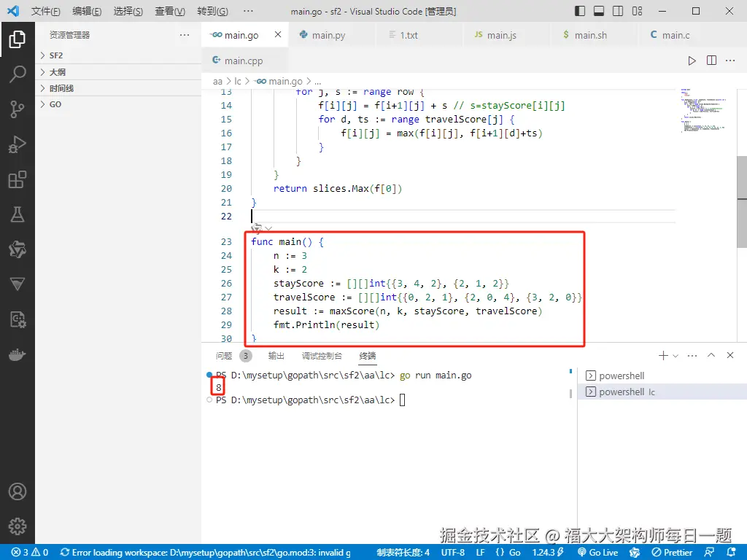Select the 终端 terminal panel tab
The image size is (747, 560).
coord(368,356)
